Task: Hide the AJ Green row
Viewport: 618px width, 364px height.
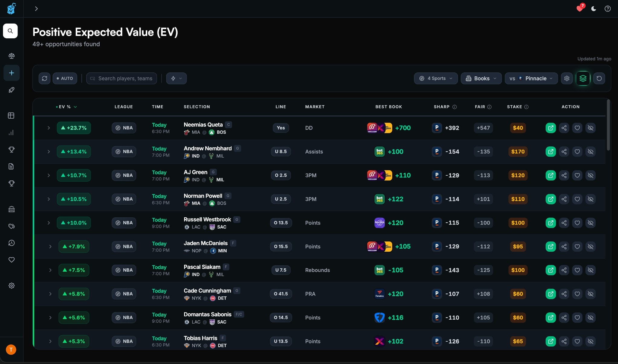Action: [590, 175]
